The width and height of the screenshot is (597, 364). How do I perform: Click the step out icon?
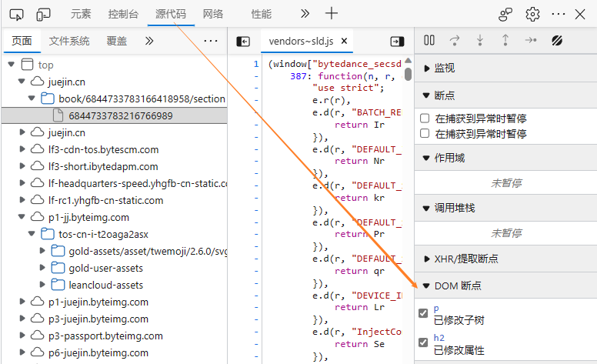pyautogui.click(x=505, y=40)
